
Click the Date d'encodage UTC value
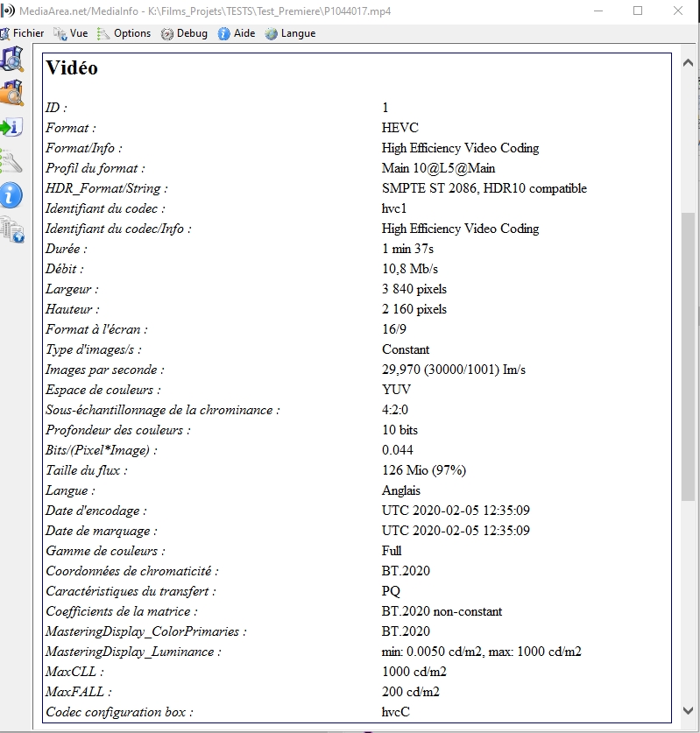pos(456,511)
